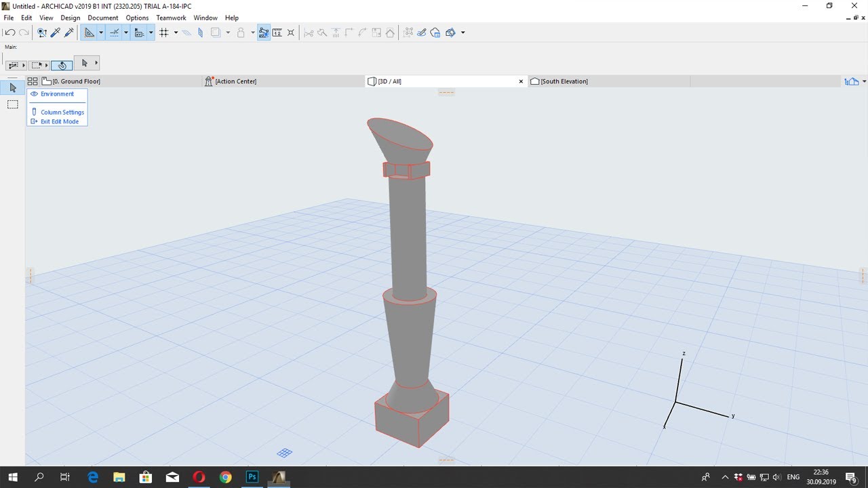The height and width of the screenshot is (488, 868).
Task: Click the vertical editing plane icon
Action: 200,33
